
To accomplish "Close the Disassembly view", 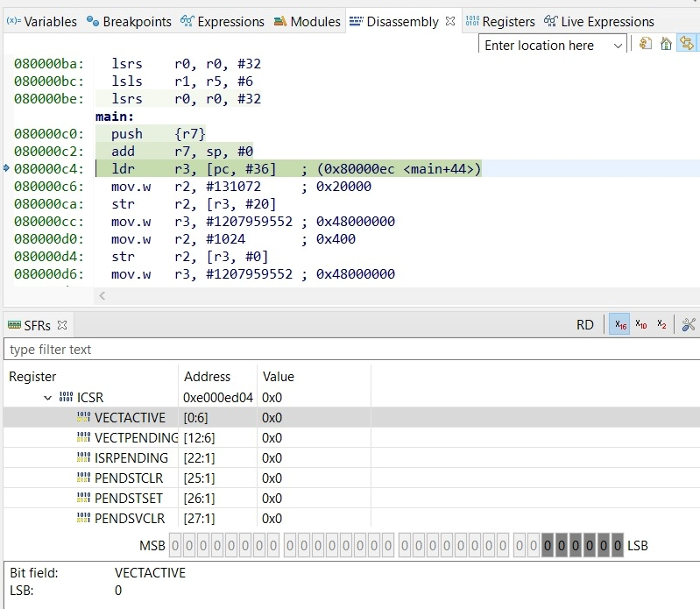I will pos(450,21).
